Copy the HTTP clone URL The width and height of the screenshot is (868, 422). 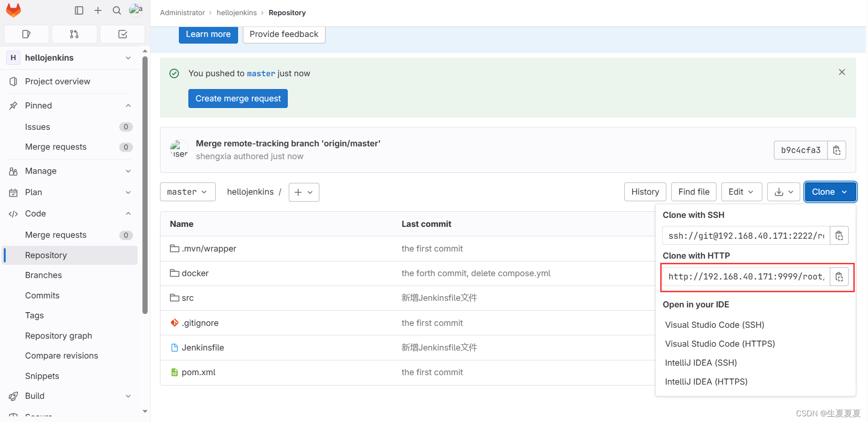[839, 277]
